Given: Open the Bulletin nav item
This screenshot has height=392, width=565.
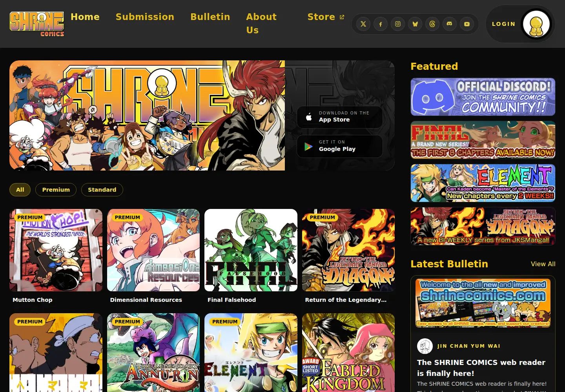Looking at the screenshot, I should (210, 17).
